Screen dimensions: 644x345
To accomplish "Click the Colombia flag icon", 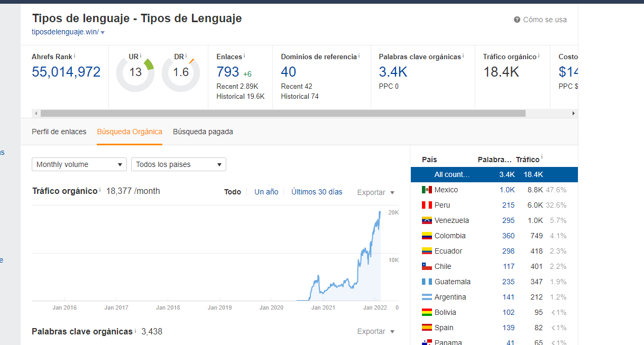I will [427, 236].
